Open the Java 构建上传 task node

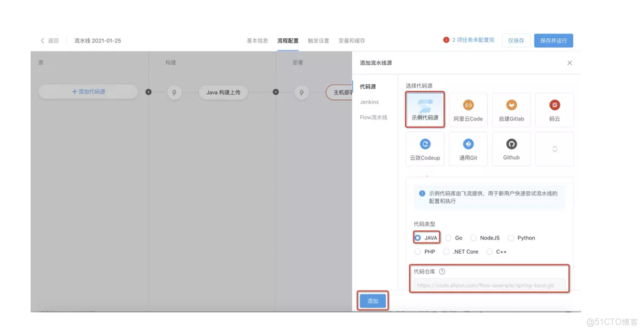pyautogui.click(x=223, y=92)
